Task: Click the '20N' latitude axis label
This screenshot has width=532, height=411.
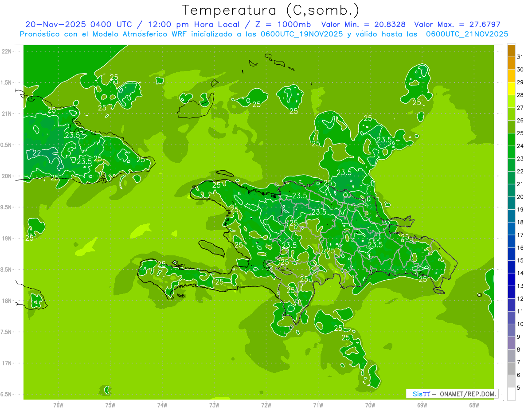Action: 7,176
